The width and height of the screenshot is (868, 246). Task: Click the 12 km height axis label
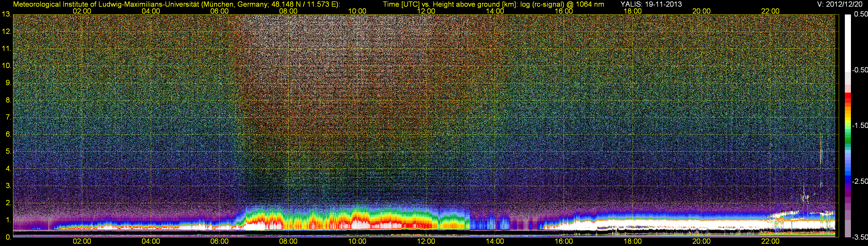pyautogui.click(x=6, y=32)
